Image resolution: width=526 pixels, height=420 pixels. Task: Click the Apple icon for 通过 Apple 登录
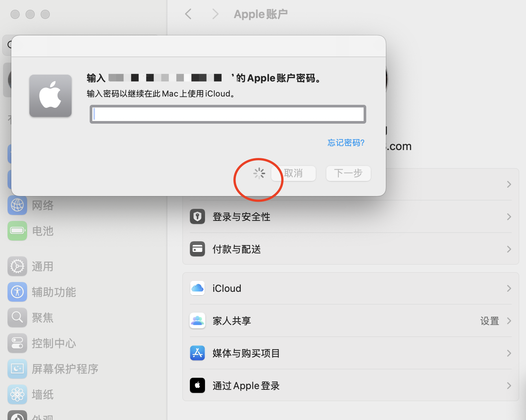coord(197,385)
